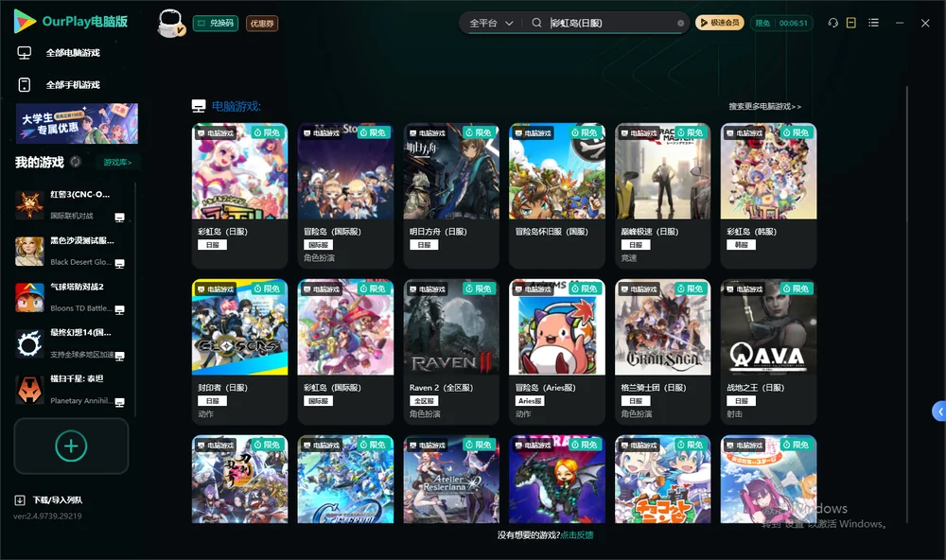
Task: Clear the search box text
Action: pos(680,23)
